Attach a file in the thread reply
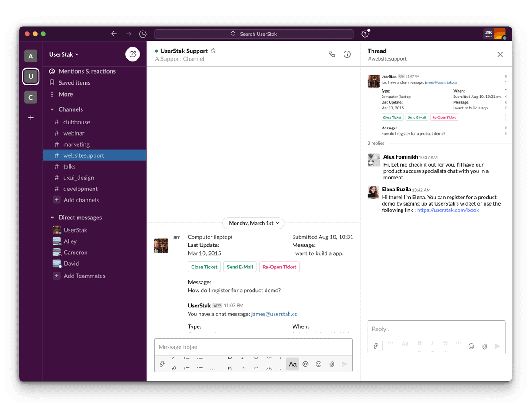The height and width of the screenshot is (408, 532). [485, 346]
